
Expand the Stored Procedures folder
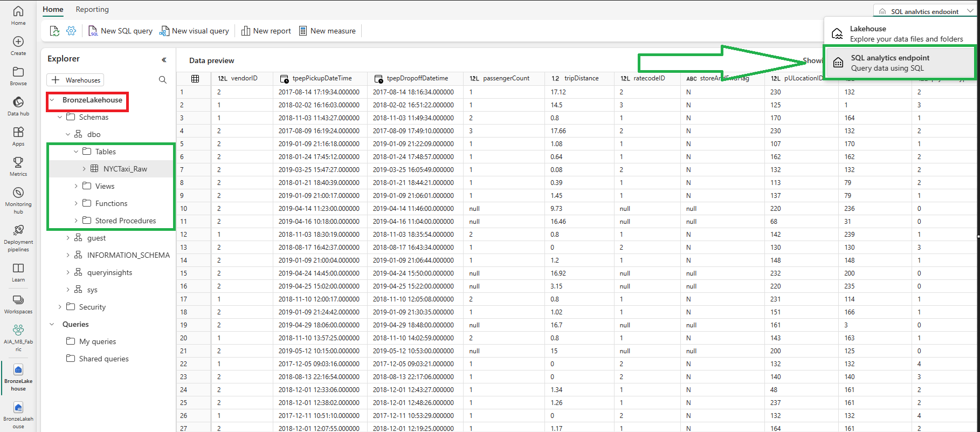pyautogui.click(x=76, y=221)
